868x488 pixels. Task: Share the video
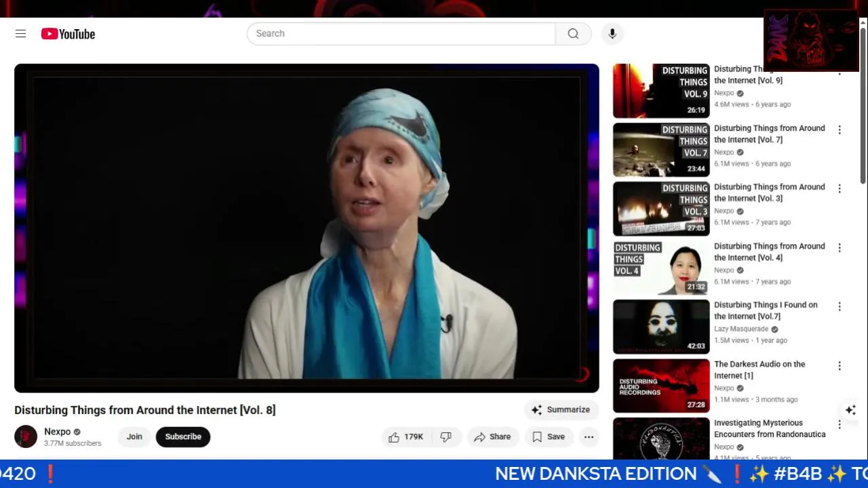click(492, 437)
